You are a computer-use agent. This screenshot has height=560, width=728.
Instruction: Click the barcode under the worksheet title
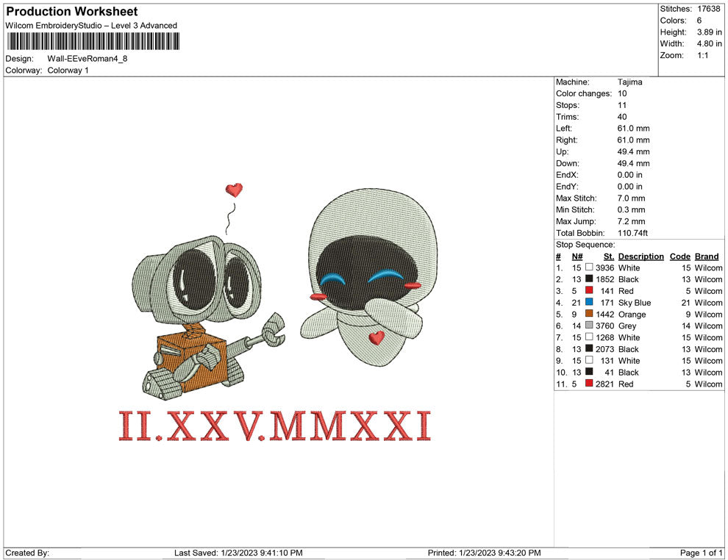[x=93, y=42]
